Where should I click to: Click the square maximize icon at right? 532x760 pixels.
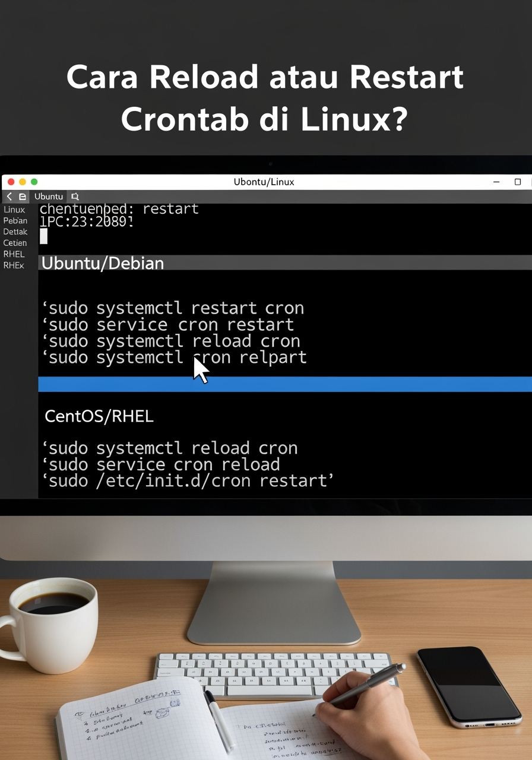[518, 182]
